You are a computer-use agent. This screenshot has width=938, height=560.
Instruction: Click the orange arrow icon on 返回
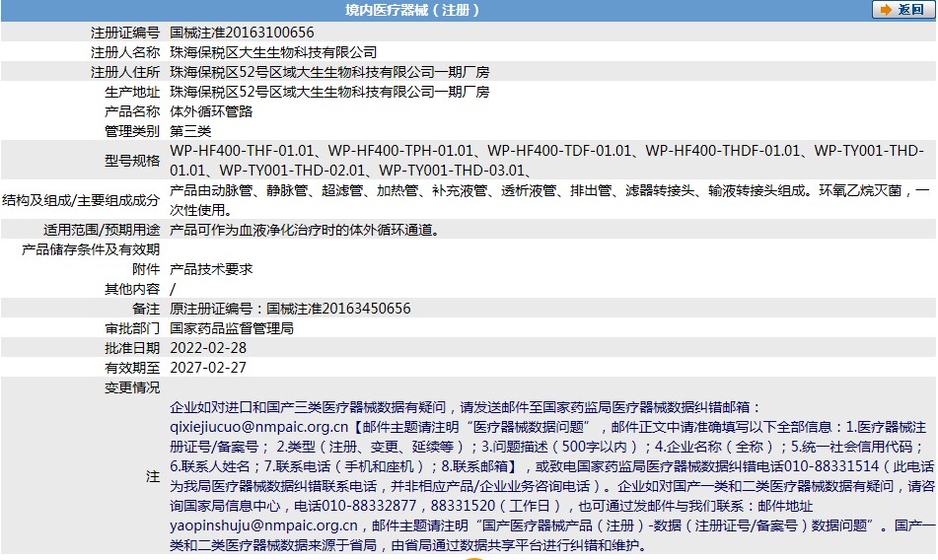[886, 10]
